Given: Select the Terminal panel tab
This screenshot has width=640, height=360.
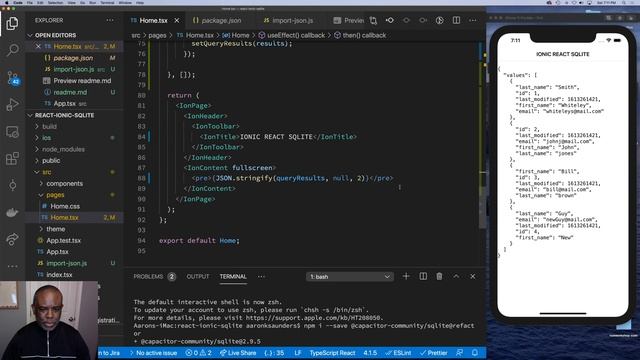Looking at the screenshot, I should point(233,276).
